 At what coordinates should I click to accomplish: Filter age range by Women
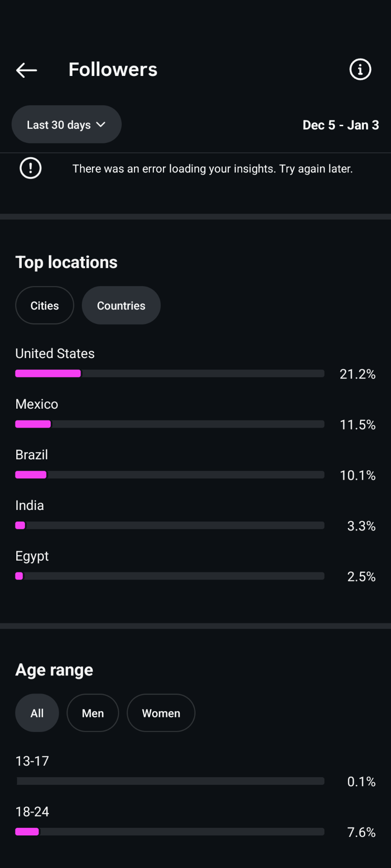point(161,713)
